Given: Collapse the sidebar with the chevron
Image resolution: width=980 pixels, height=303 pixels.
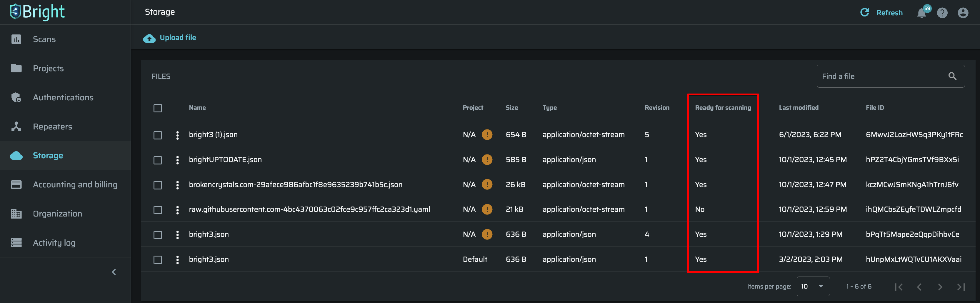Looking at the screenshot, I should pos(114,272).
